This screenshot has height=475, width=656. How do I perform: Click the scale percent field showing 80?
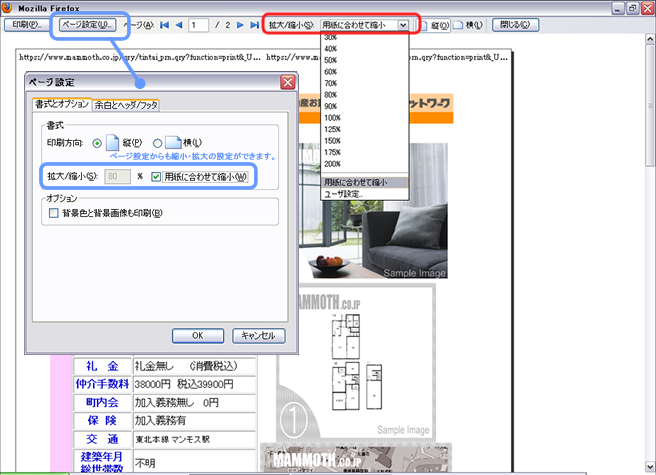pos(117,177)
